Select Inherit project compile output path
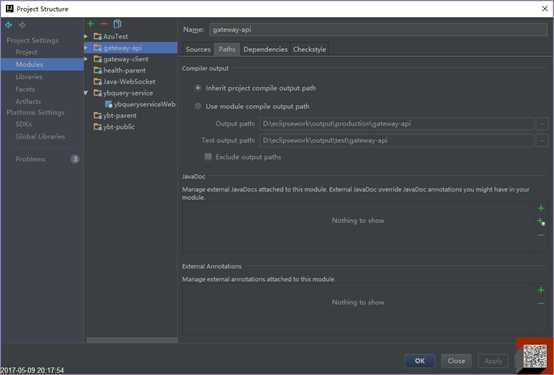Screen dimensions: 554x375 pyautogui.click(x=198, y=88)
